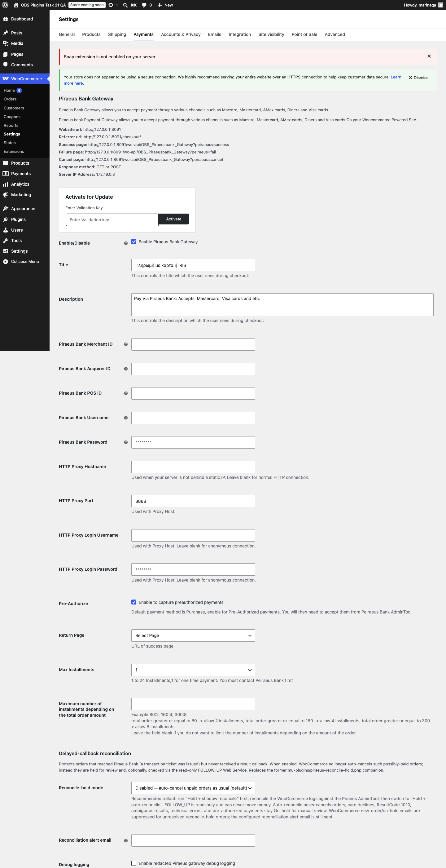Open the search icon in the admin bar
The image size is (446, 868).
125,5
